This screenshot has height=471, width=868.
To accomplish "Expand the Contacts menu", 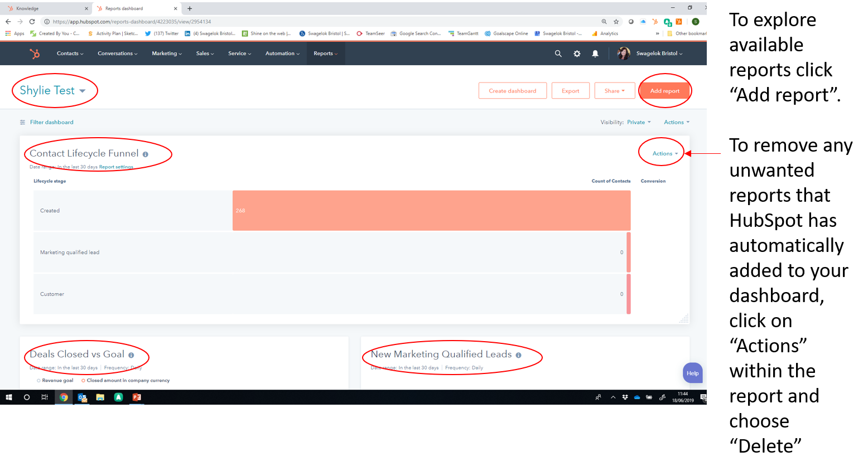I will (70, 54).
